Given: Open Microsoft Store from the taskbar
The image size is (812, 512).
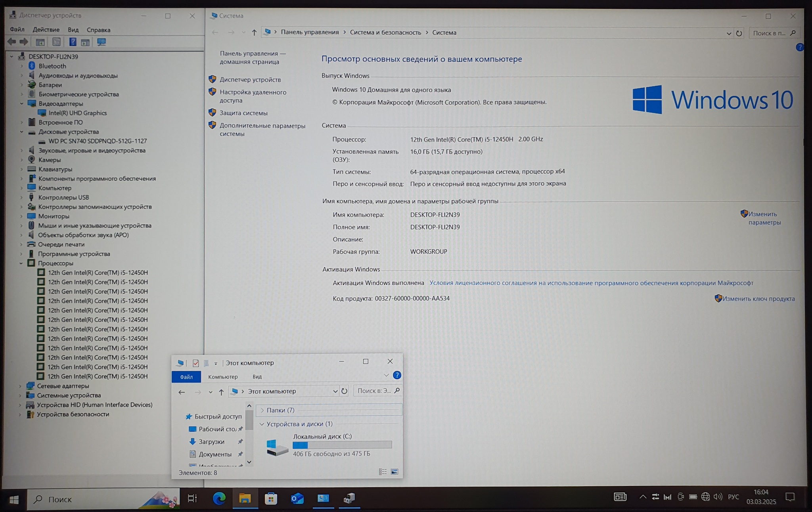Looking at the screenshot, I should (271, 498).
